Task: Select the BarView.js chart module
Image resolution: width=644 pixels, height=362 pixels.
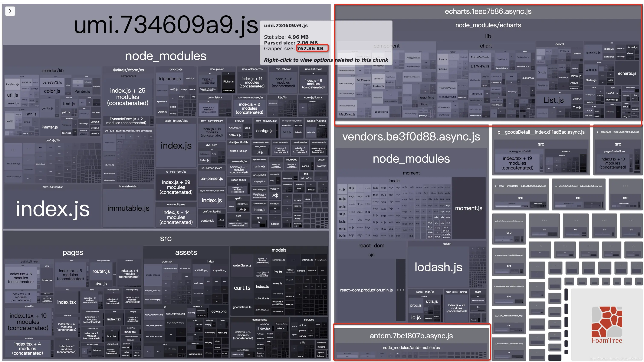Action: click(480, 66)
